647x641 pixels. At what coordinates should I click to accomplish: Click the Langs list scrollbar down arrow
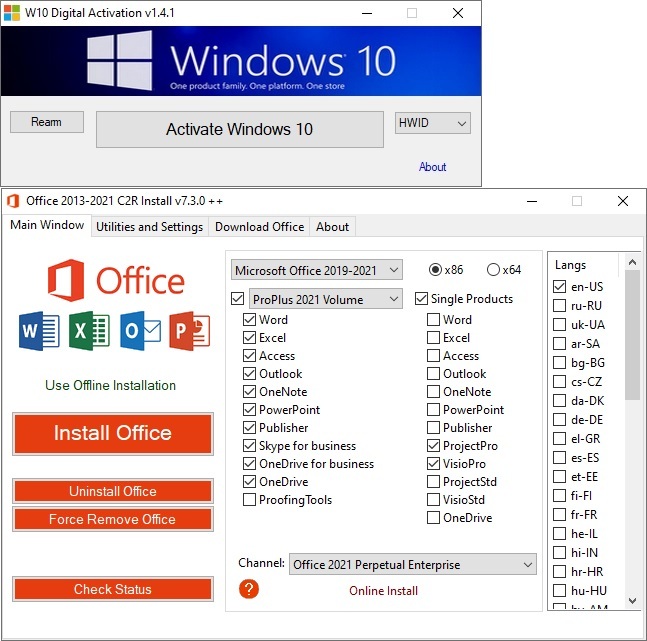click(x=632, y=601)
